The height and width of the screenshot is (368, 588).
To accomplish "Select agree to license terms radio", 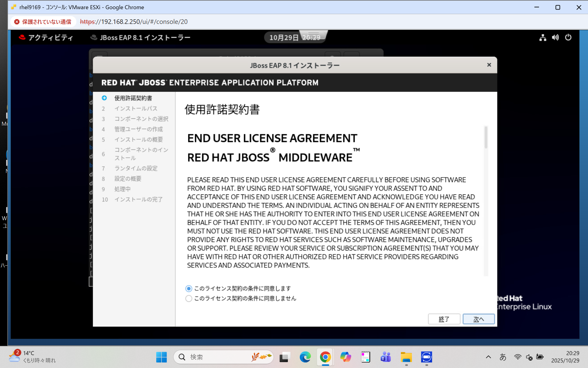I will tap(189, 289).
